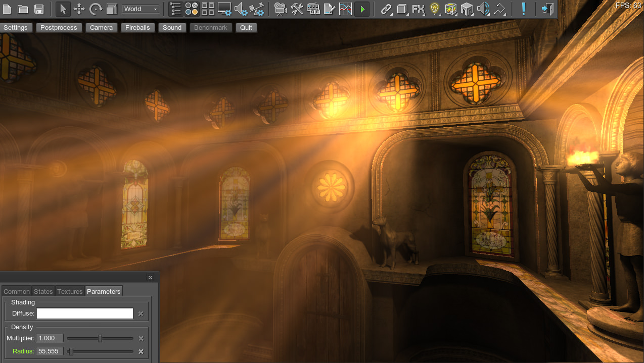The height and width of the screenshot is (363, 644).
Task: Create a new world file
Action: pyautogui.click(x=7, y=9)
